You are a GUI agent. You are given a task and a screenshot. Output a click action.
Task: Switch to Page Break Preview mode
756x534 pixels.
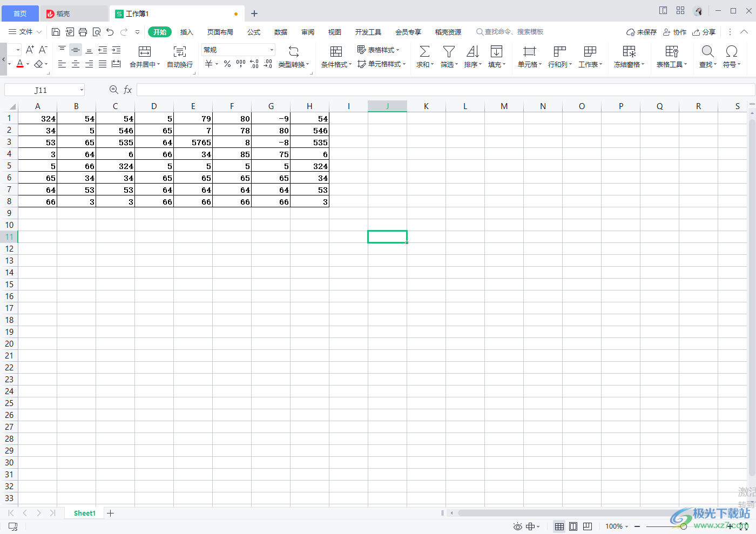[x=588, y=526]
